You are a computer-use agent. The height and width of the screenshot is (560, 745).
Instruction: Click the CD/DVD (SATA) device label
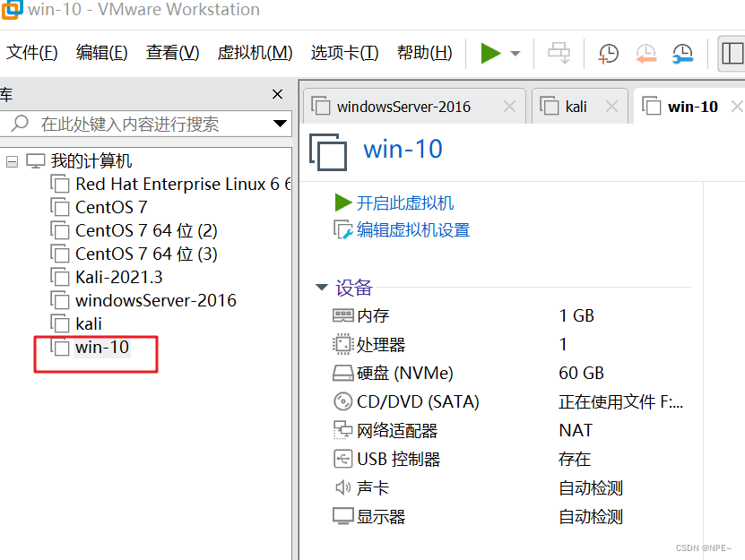pyautogui.click(x=418, y=401)
